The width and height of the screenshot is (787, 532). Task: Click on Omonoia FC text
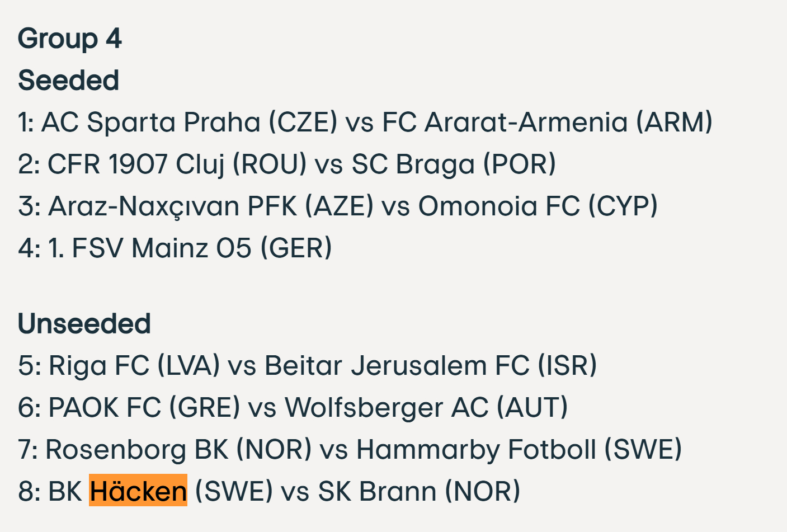tap(499, 206)
